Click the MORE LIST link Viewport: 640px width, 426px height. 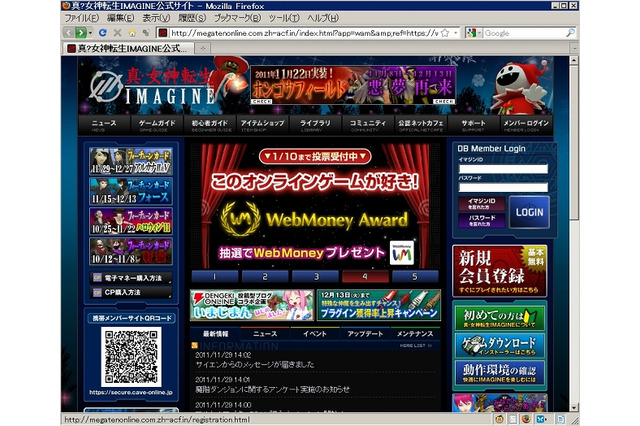pos(416,346)
